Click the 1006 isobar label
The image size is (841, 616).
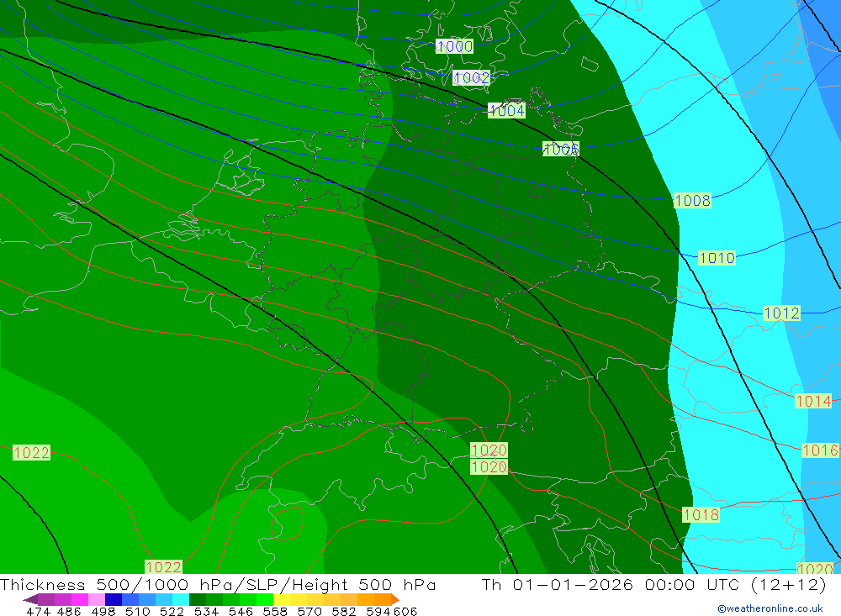[x=560, y=149]
